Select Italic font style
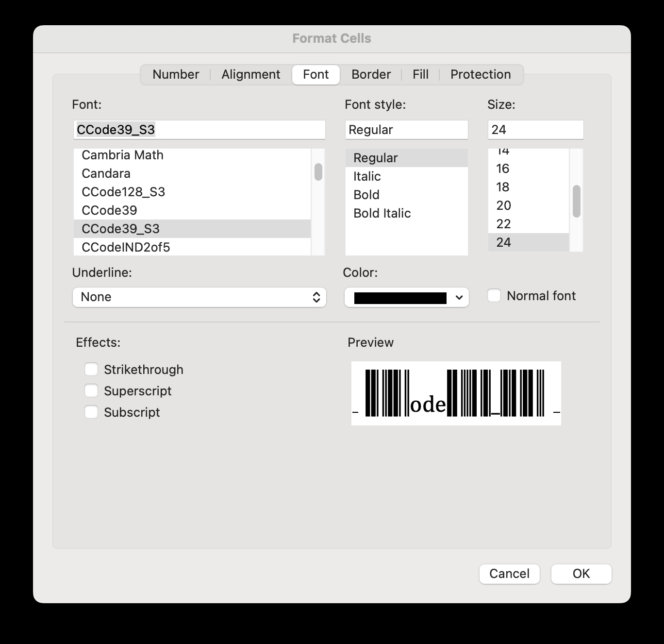The height and width of the screenshot is (644, 664). pyautogui.click(x=406, y=176)
